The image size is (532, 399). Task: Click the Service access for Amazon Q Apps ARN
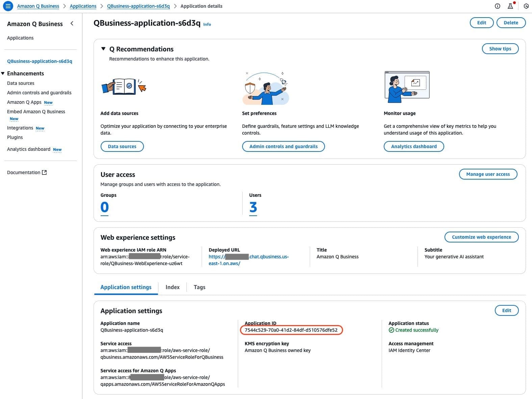[163, 381]
